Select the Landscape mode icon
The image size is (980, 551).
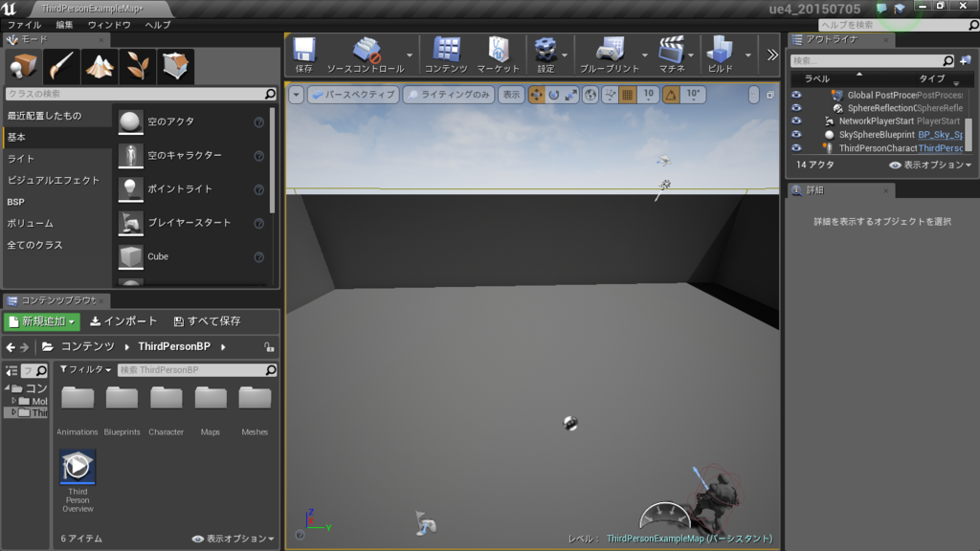(100, 66)
